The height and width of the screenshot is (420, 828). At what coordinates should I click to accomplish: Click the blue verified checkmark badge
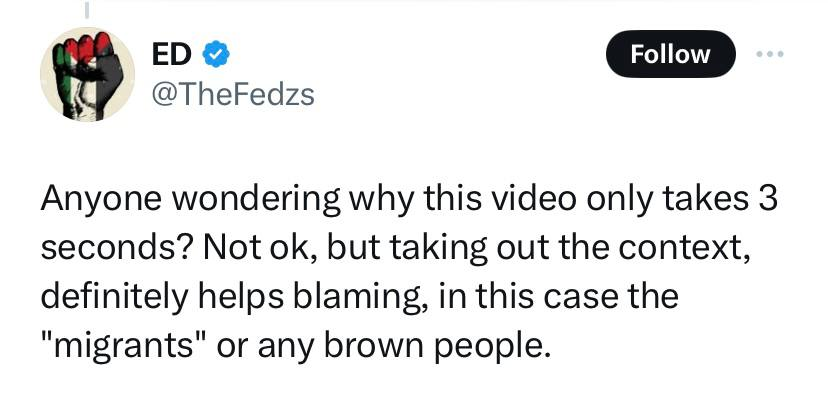pyautogui.click(x=215, y=53)
